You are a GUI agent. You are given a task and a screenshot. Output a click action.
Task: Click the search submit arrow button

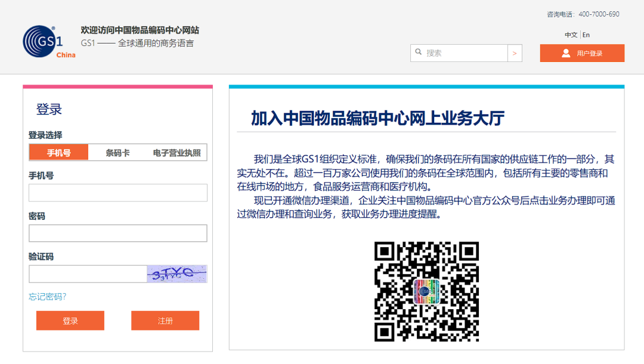pyautogui.click(x=515, y=54)
